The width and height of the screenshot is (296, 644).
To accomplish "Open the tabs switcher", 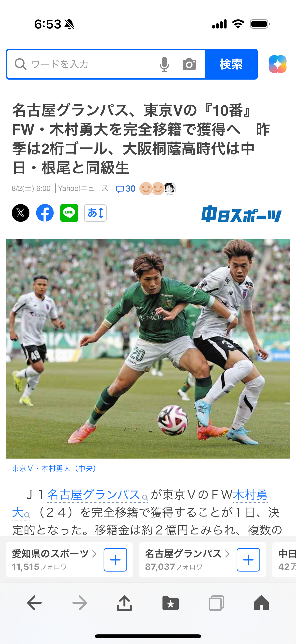I will tap(216, 603).
